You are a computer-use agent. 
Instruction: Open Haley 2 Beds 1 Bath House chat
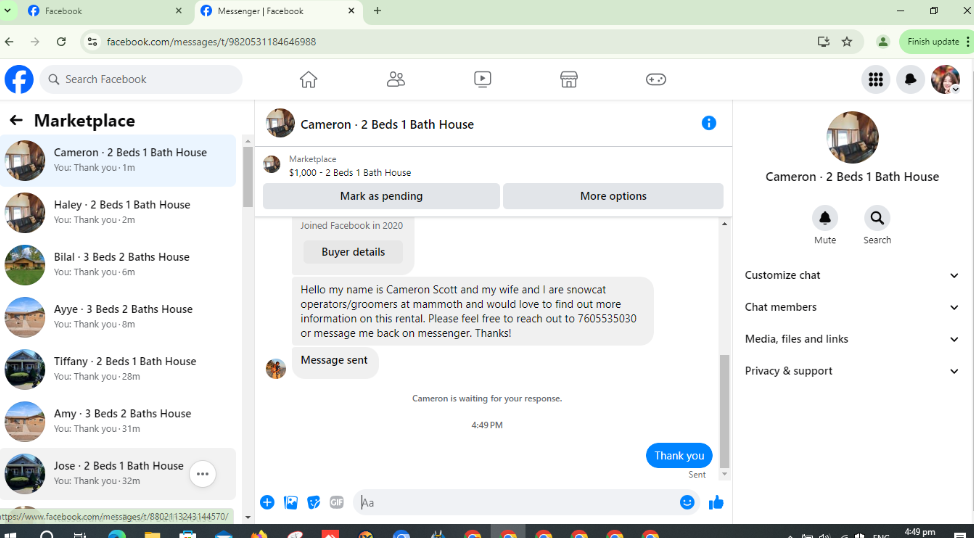tap(118, 212)
